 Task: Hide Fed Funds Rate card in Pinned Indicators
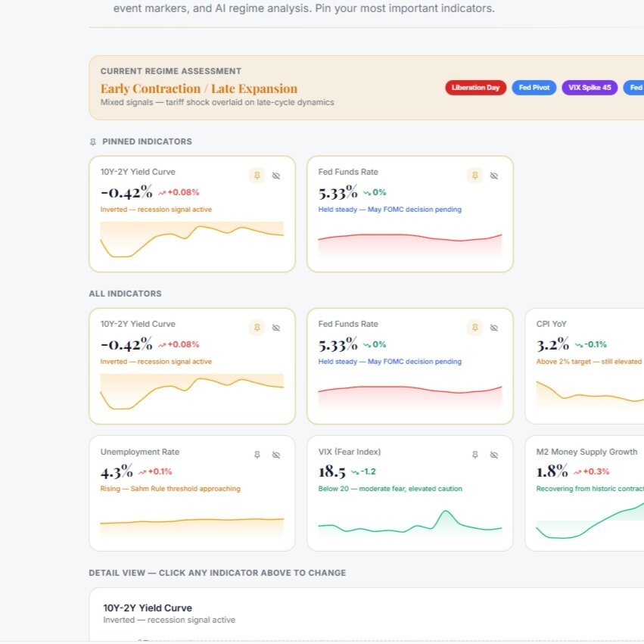[494, 176]
